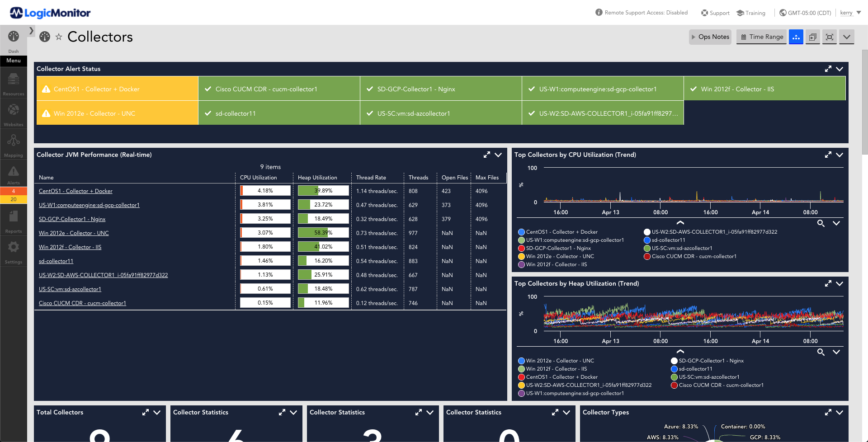Open Collector Alert Status widget options chevron
The image size is (868, 442).
[840, 69]
